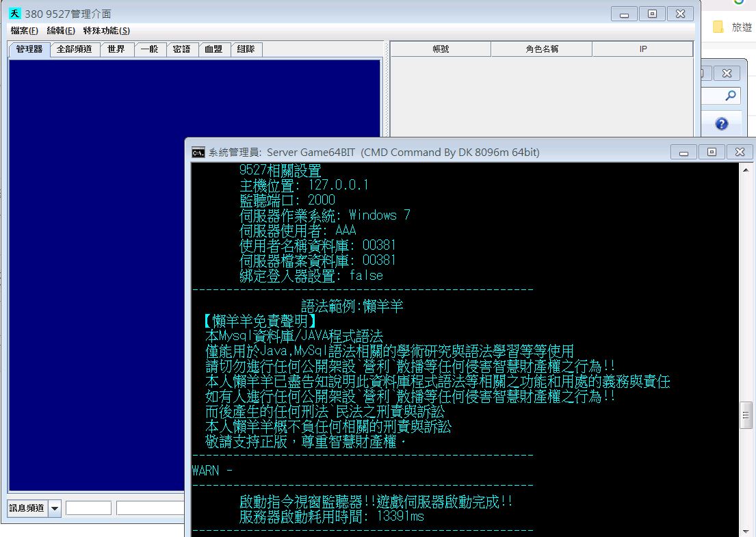This screenshot has height=537, width=756.
Task: Click the 伺服器使用者: AAA line
Action: pyautogui.click(x=298, y=230)
